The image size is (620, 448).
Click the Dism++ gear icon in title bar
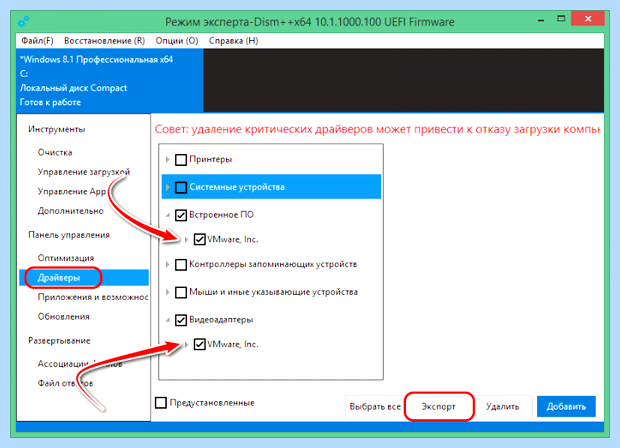point(24,21)
